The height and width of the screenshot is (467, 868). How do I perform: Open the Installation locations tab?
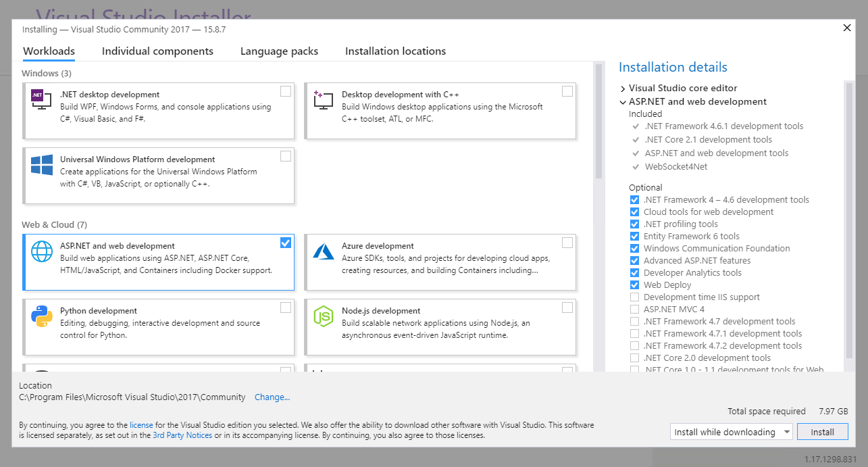coord(395,51)
